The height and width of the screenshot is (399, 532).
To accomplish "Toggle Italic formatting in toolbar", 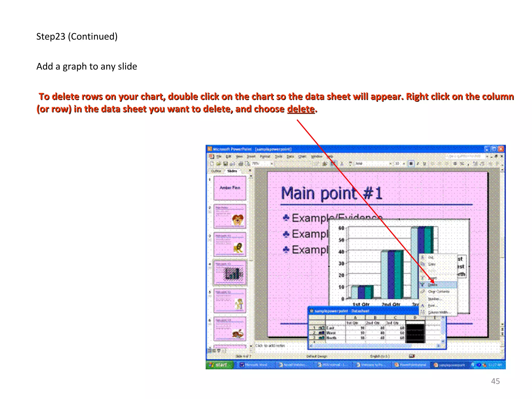I will 418,163.
